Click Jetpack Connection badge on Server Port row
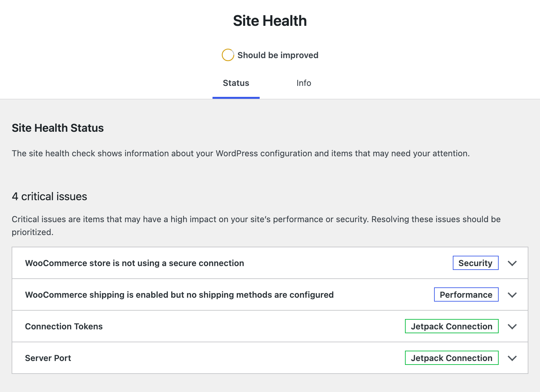Screen dimensions: 540x392 [x=452, y=358]
